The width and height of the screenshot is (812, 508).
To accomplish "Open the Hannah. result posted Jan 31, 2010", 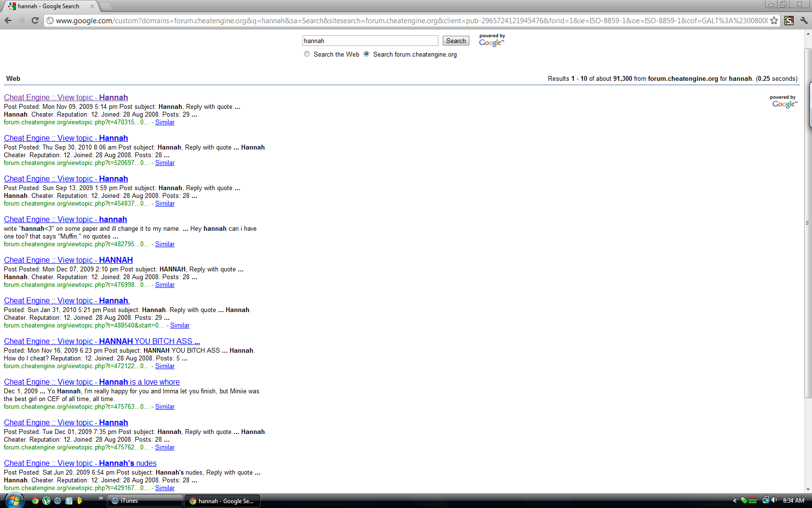I will click(67, 300).
